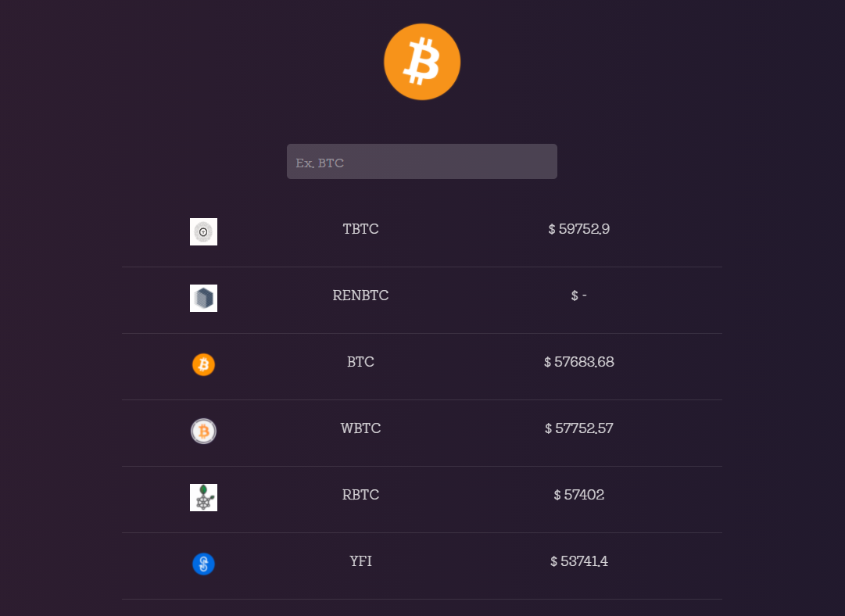
Task: Click the search field labeled Ex. BTC
Action: point(422,161)
